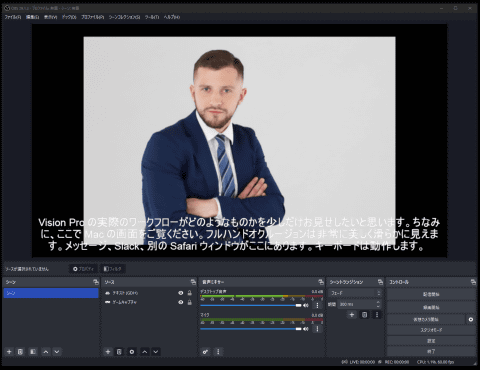Open the シーンコレクション(S) menu
The width and height of the screenshot is (480, 370).
coord(124,17)
